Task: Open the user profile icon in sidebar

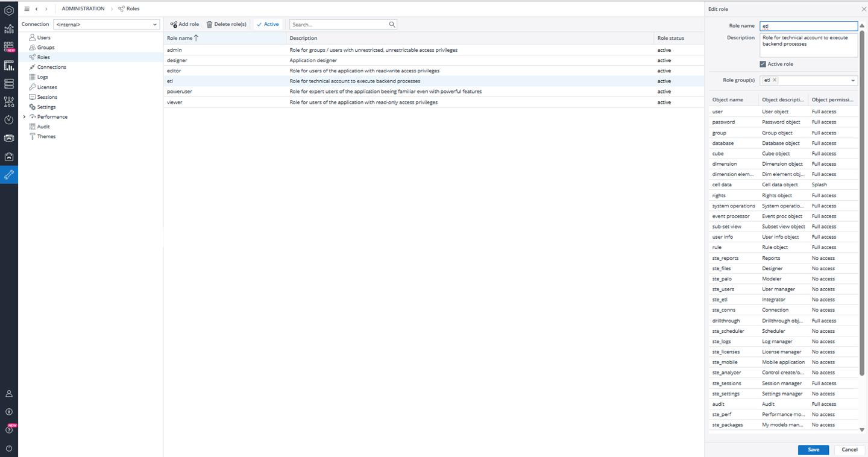Action: coord(9,394)
